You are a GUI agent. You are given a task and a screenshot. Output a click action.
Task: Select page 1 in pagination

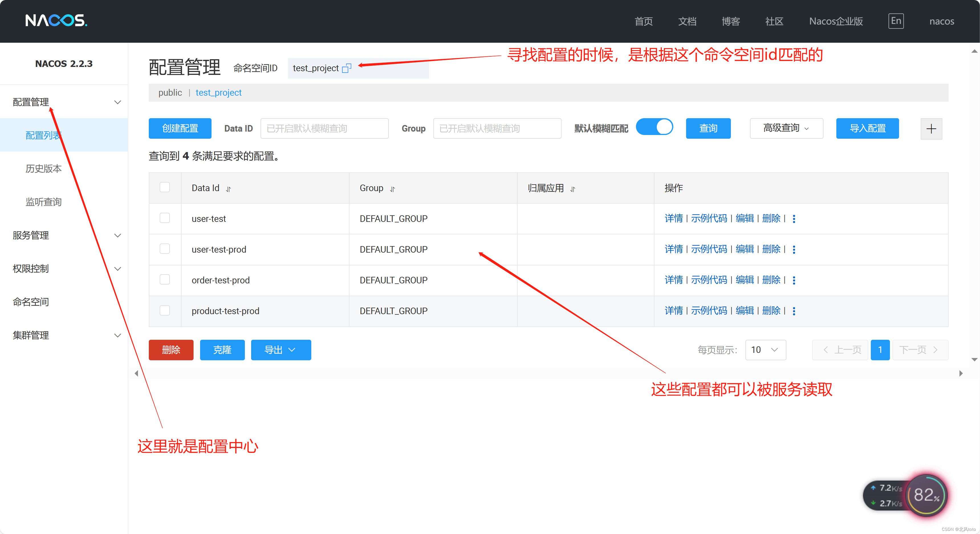tap(880, 350)
